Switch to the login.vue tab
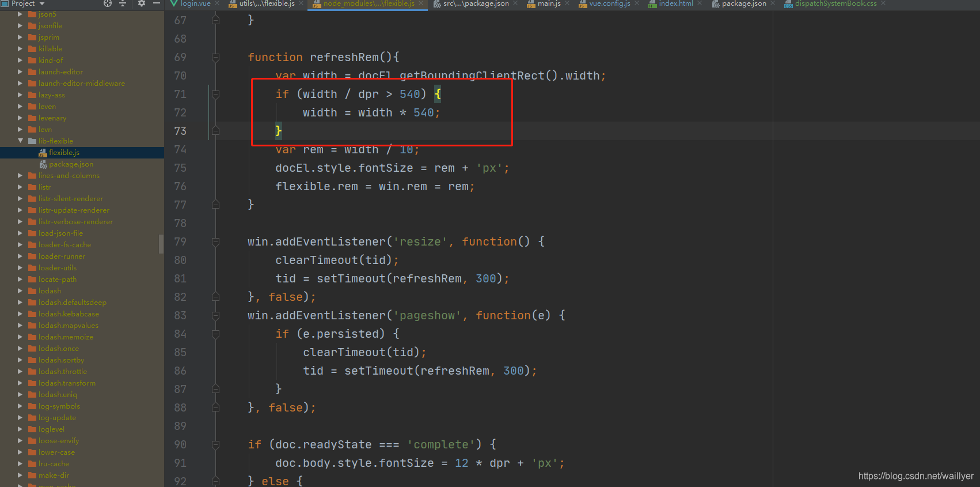Screen dimensions: 980x487 pyautogui.click(x=195, y=3)
